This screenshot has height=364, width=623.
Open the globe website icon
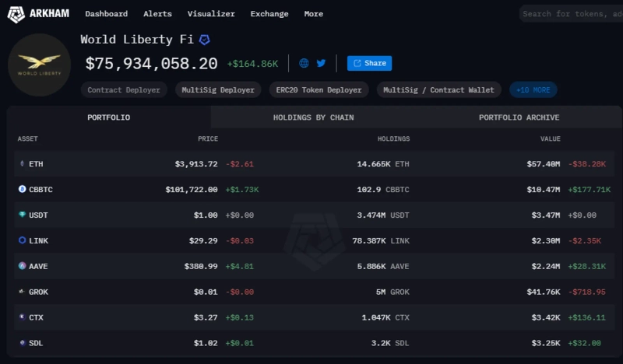click(x=304, y=63)
